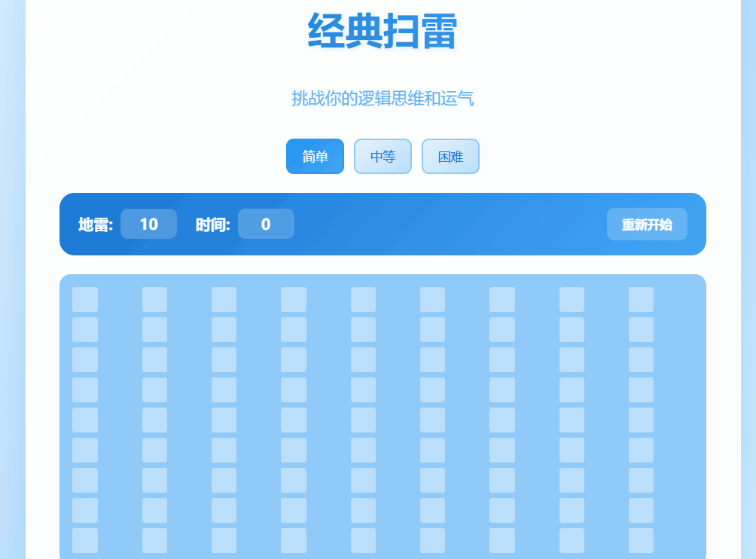The height and width of the screenshot is (559, 756).
Task: Uncover the cell in row 8, column 2
Action: coord(155,510)
